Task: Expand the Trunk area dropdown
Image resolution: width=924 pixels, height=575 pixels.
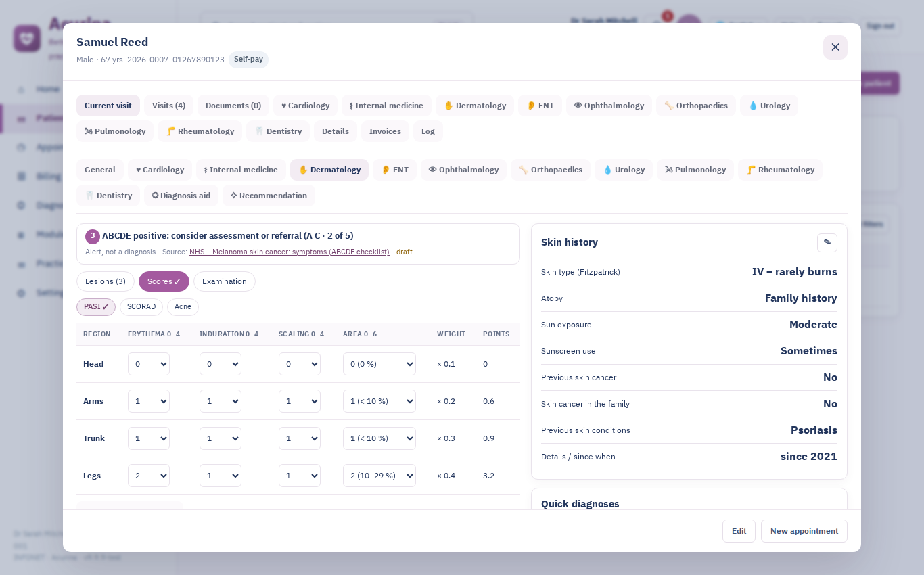Action: click(379, 438)
